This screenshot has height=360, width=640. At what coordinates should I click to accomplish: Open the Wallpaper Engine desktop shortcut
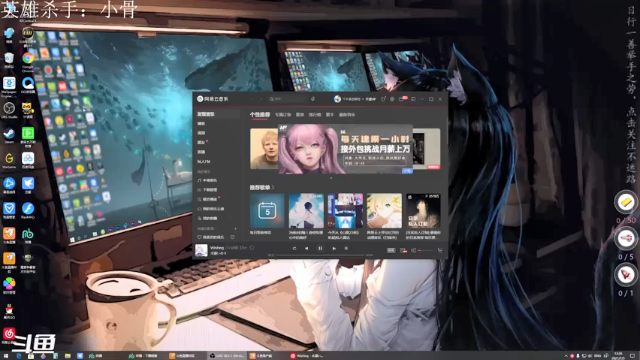9,86
